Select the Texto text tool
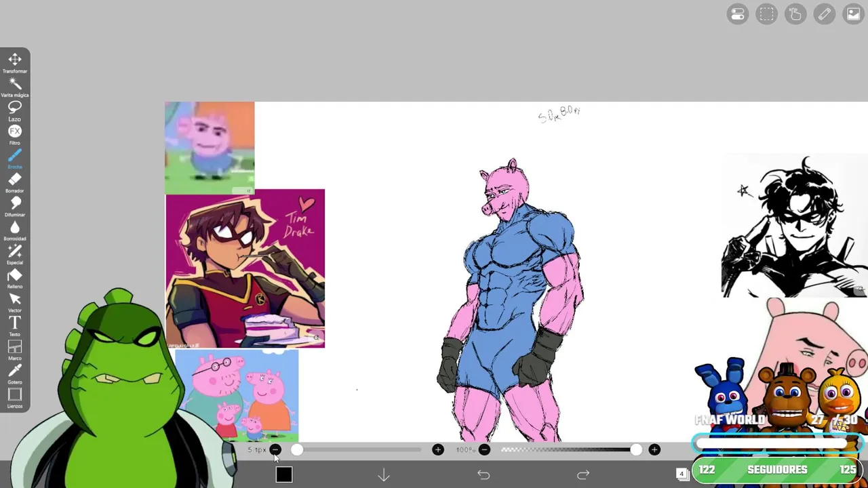868x488 pixels. pos(15,325)
